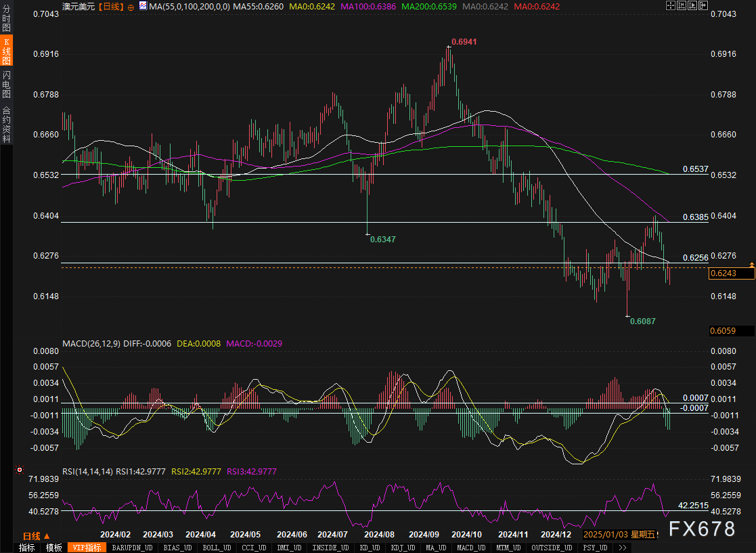Open the 日线 period selector dropdown

[x=36, y=536]
